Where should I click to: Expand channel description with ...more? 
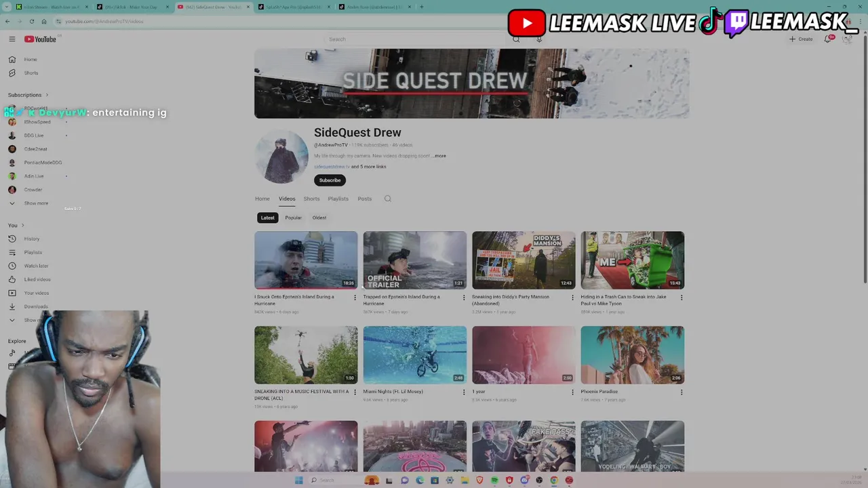[x=439, y=156]
